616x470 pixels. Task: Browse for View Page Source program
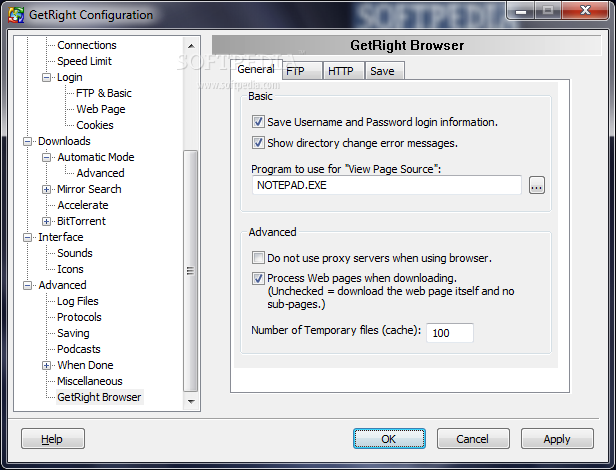pos(537,185)
